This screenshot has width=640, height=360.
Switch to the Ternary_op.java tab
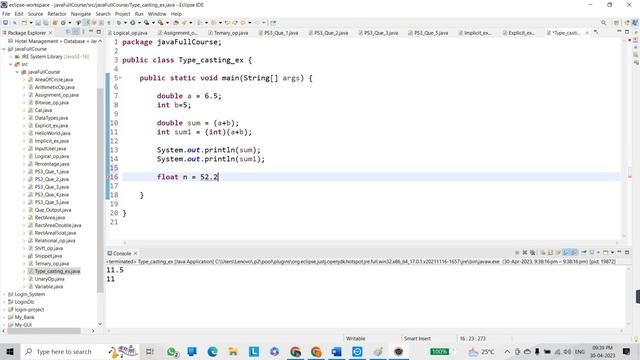click(228, 33)
